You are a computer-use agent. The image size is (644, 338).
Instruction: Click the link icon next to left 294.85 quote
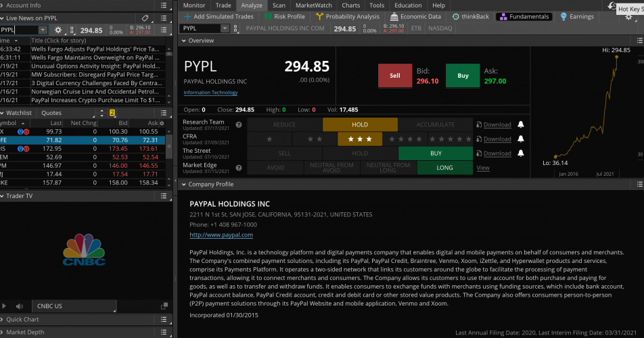click(x=72, y=30)
